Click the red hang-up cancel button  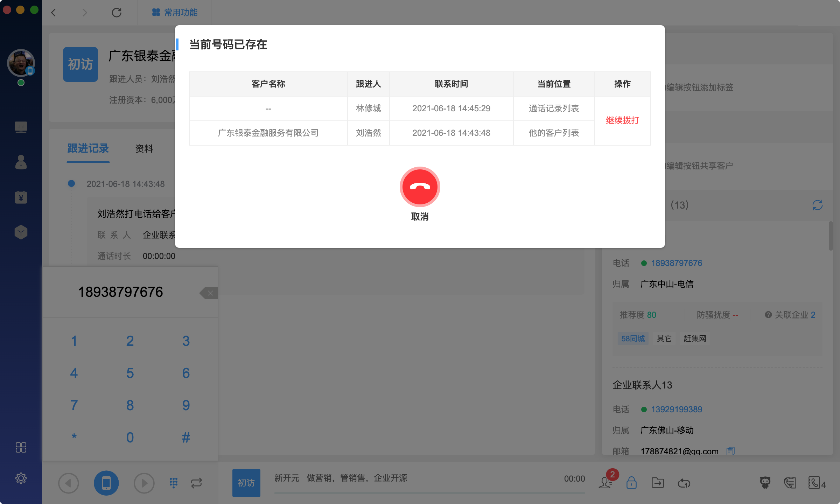click(x=420, y=187)
